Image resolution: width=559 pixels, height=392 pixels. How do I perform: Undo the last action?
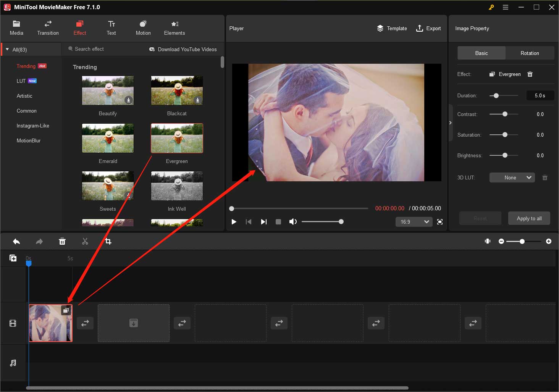pos(16,241)
